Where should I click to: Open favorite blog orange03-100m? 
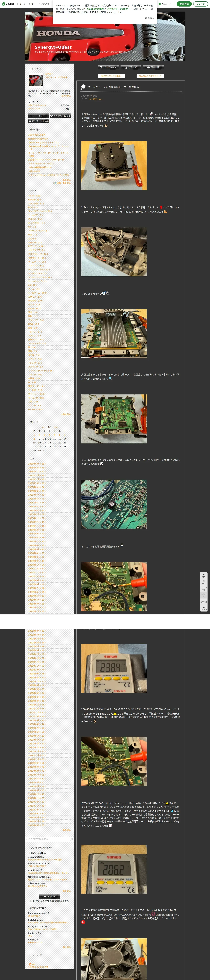coord(38,926)
